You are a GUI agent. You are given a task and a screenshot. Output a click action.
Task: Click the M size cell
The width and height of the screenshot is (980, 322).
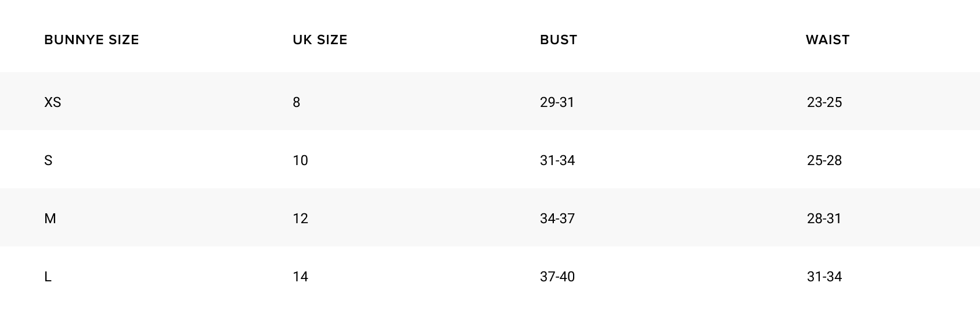pyautogui.click(x=50, y=219)
